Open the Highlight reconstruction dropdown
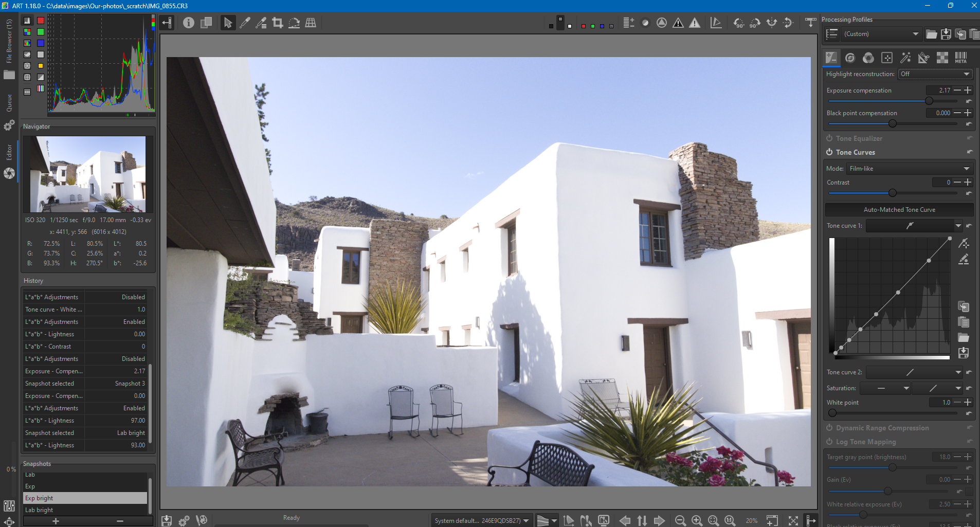Screen dimensions: 980x527 pyautogui.click(x=935, y=74)
